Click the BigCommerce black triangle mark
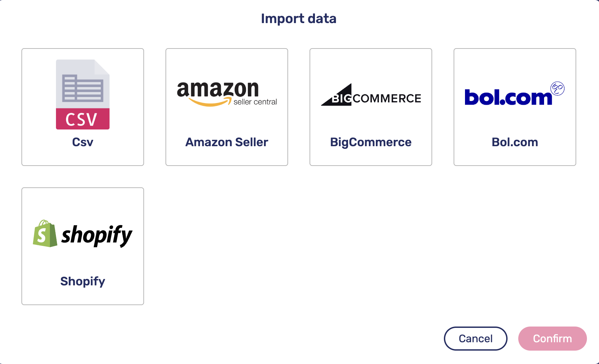Image resolution: width=599 pixels, height=364 pixels. (x=336, y=95)
